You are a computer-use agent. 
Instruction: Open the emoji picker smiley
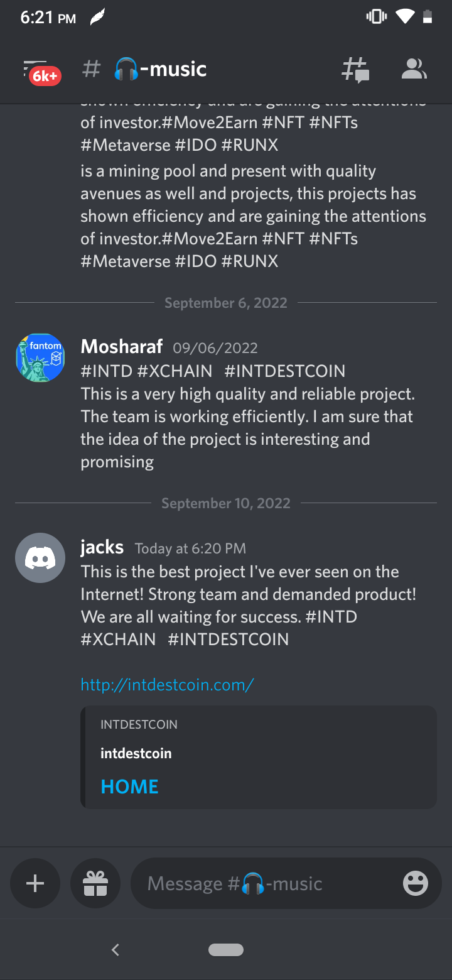pos(416,884)
